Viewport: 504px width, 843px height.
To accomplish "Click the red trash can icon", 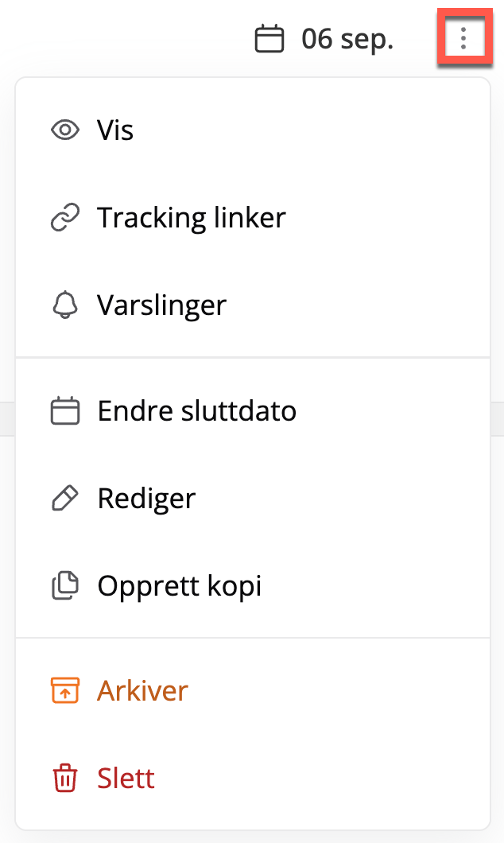I will [x=65, y=778].
